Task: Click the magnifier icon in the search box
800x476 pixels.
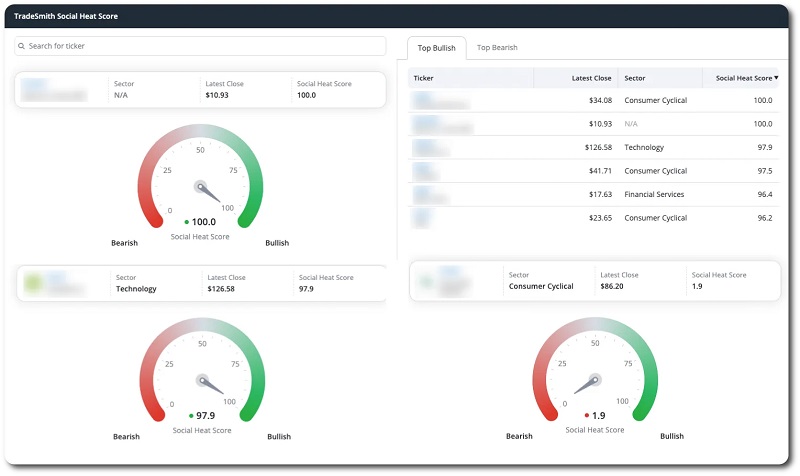Action: pos(22,46)
